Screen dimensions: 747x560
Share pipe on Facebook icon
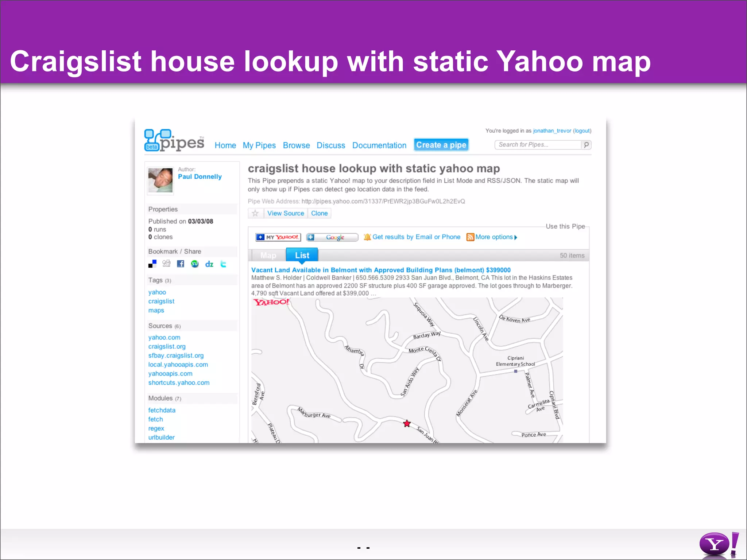click(181, 264)
